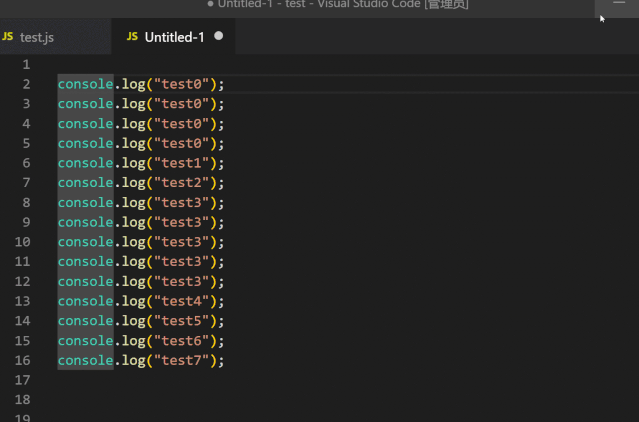Click line number 11 in the gutter
This screenshot has width=639, height=422.
[x=23, y=262]
